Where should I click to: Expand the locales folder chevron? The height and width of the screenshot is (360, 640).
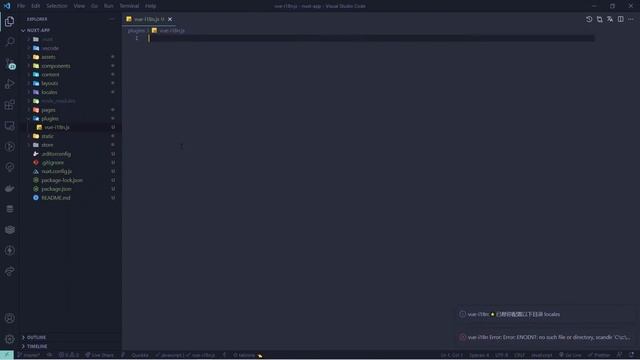point(29,92)
